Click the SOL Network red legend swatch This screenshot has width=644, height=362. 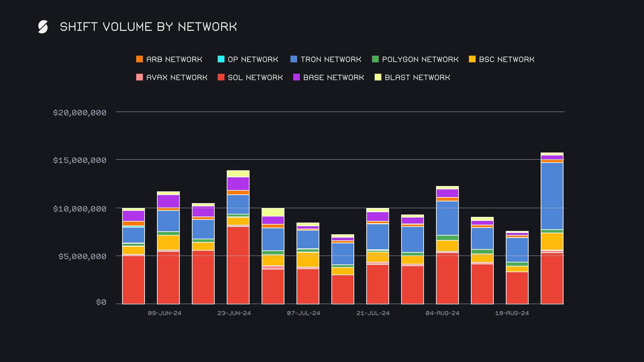[221, 77]
